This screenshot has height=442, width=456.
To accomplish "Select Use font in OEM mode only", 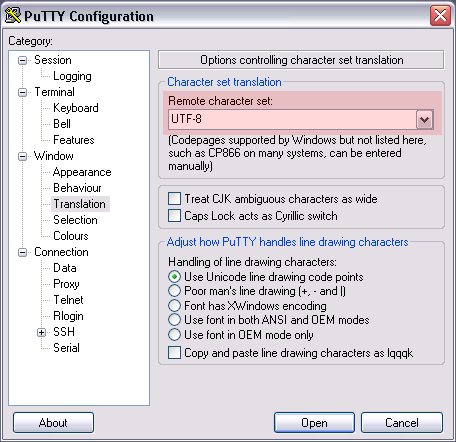I will coord(174,334).
